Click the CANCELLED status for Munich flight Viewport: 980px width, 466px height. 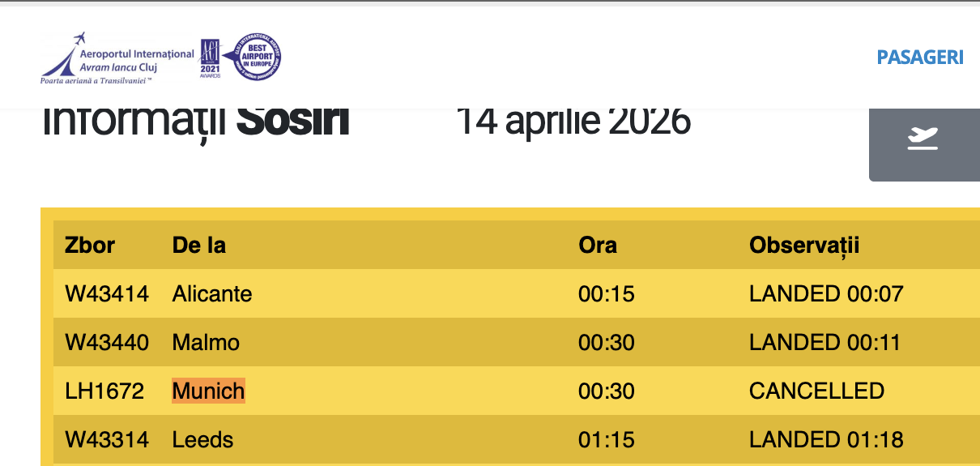tap(816, 391)
